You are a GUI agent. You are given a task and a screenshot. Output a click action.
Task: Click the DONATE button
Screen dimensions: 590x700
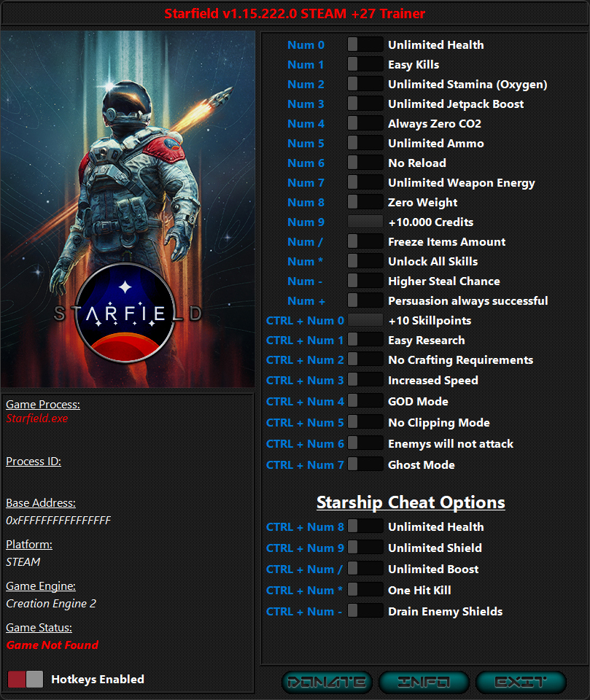(327, 682)
